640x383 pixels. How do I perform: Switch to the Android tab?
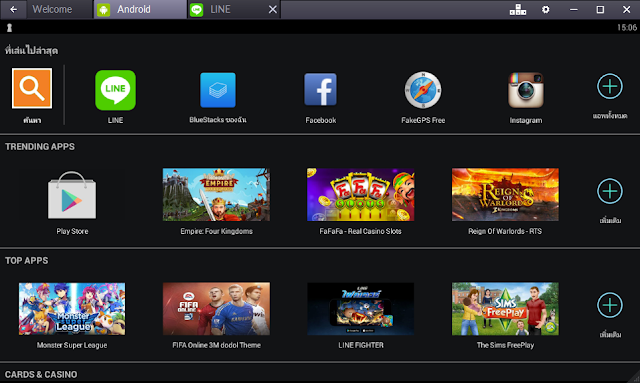pos(140,9)
